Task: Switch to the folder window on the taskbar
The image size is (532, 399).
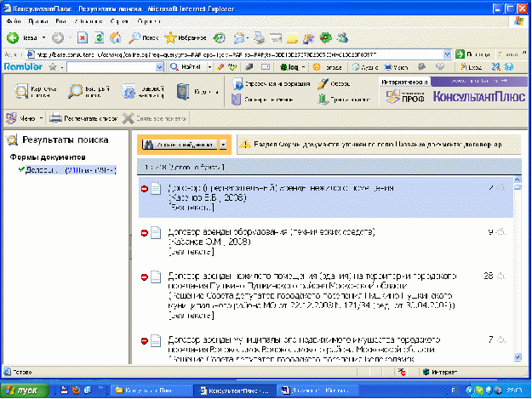Action: pyautogui.click(x=151, y=390)
